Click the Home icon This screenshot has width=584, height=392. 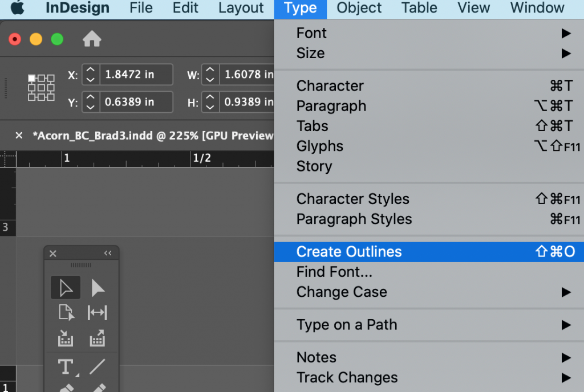pyautogui.click(x=92, y=39)
